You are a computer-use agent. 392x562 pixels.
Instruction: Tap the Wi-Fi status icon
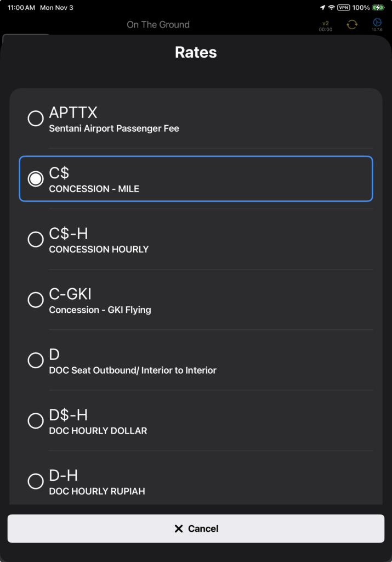tap(331, 8)
